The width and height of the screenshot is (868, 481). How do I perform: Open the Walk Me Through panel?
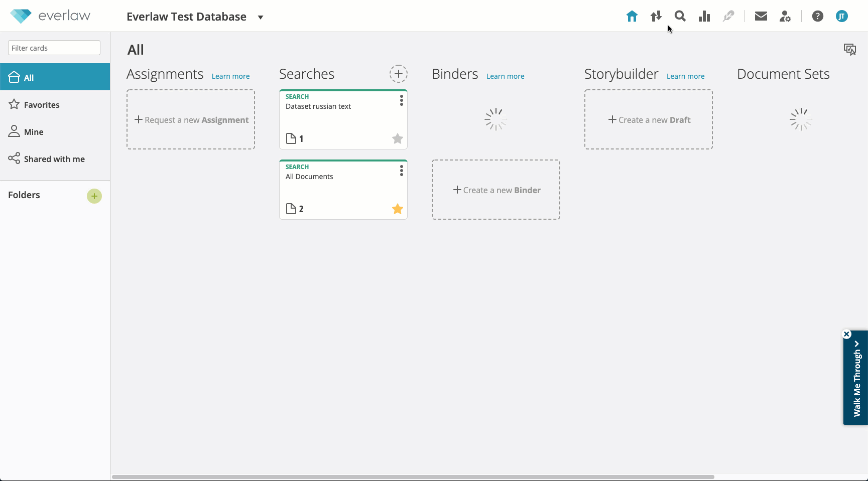coord(856,378)
